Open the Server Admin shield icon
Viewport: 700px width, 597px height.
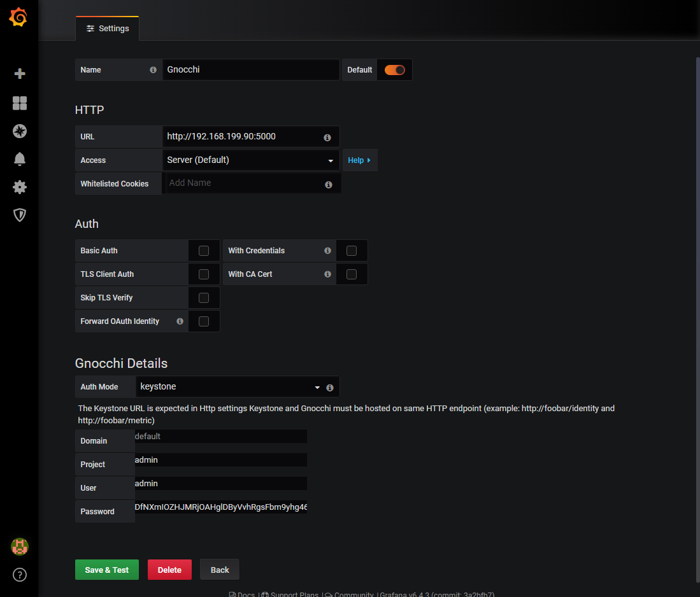(20, 215)
